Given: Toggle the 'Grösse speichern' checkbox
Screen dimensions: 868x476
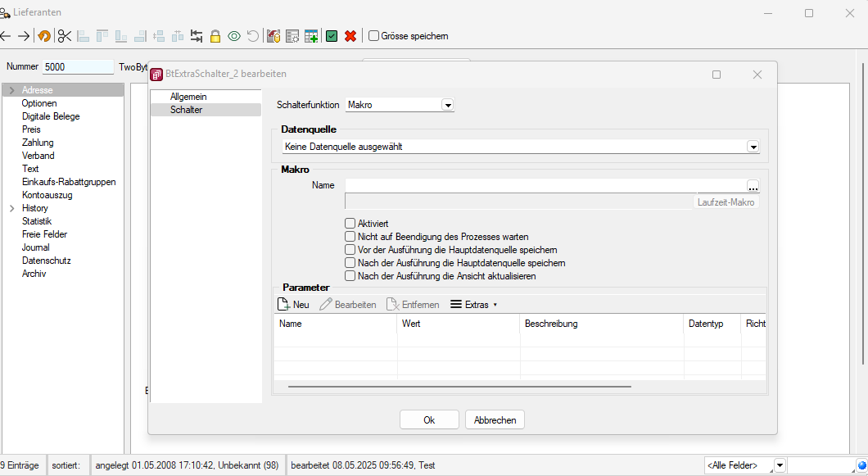Looking at the screenshot, I should [374, 36].
